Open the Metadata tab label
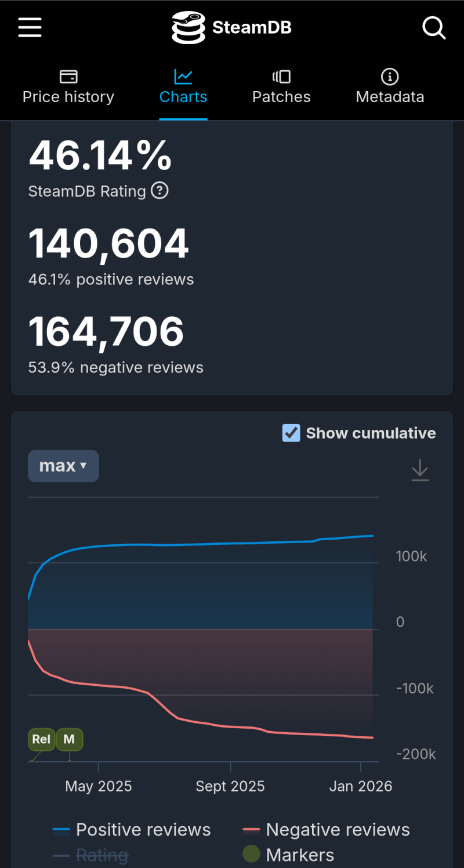Image resolution: width=464 pixels, height=868 pixels. [x=390, y=97]
